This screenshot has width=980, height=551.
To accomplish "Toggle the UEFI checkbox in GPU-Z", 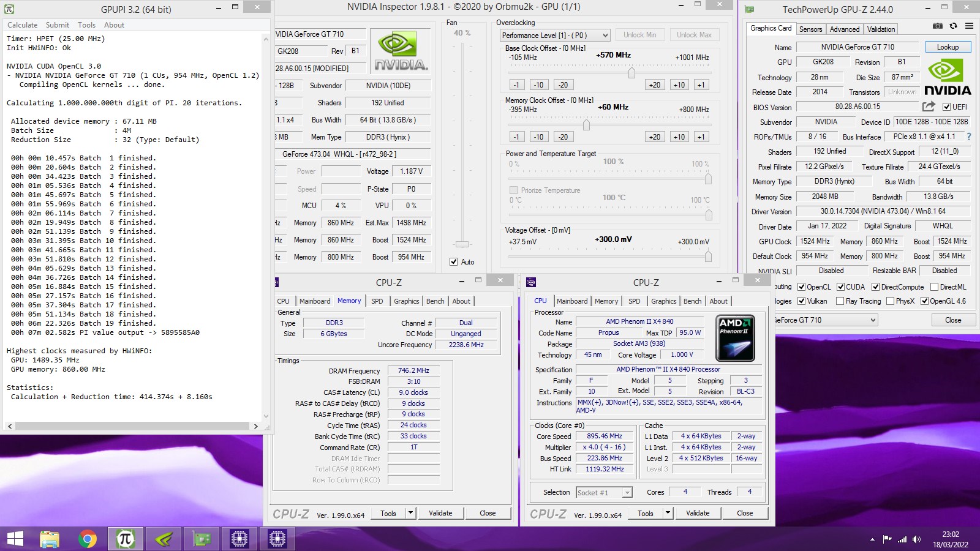I will [946, 107].
